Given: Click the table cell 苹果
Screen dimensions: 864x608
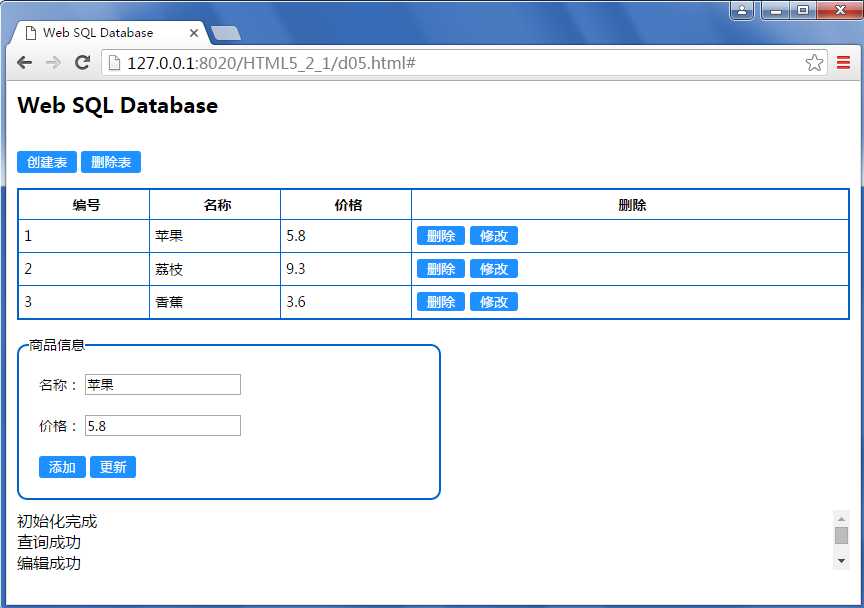Looking at the screenshot, I should coord(215,236).
